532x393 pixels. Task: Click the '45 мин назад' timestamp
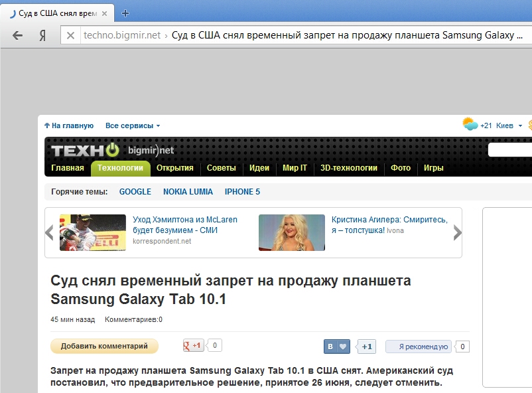(x=72, y=319)
